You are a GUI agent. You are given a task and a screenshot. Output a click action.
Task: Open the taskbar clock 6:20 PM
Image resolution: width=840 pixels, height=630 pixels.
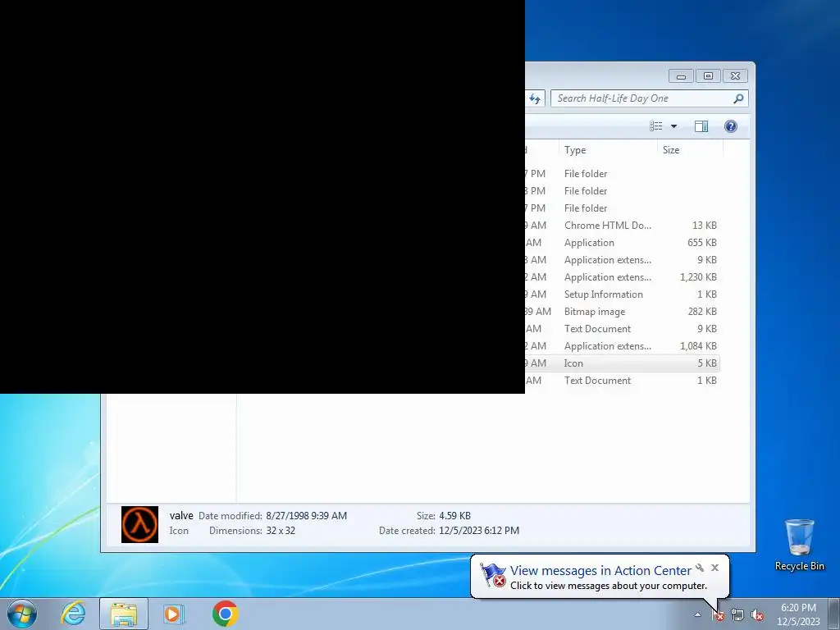[x=798, y=614]
